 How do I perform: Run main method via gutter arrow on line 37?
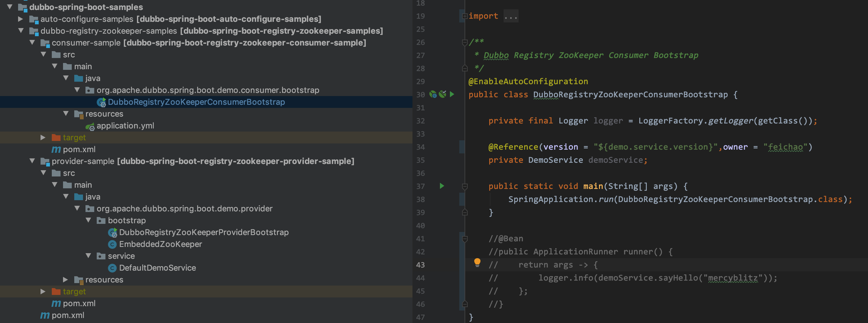442,186
